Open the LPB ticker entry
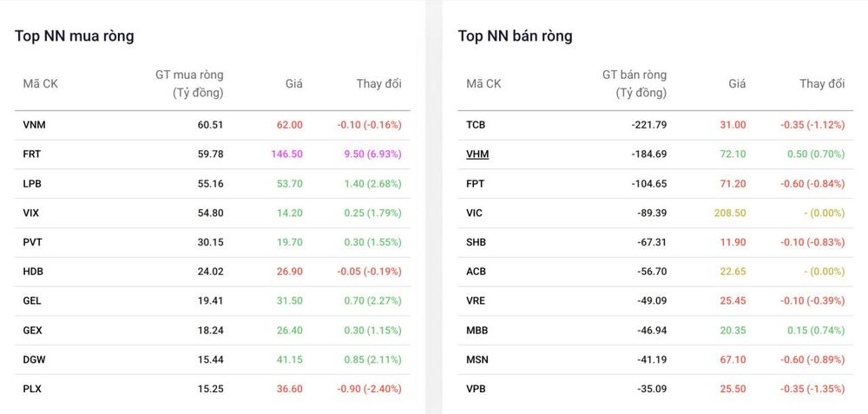This screenshot has height=414, width=868. (x=32, y=183)
